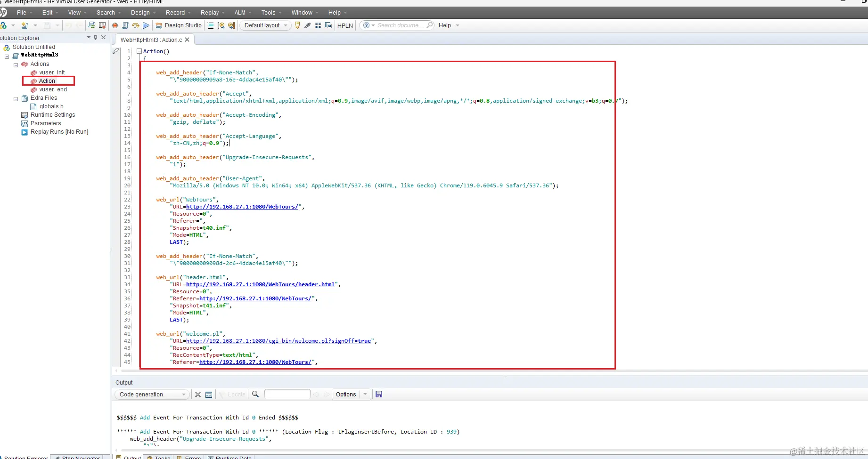The width and height of the screenshot is (868, 459).
Task: Start recording with the red Record button
Action: (x=115, y=25)
